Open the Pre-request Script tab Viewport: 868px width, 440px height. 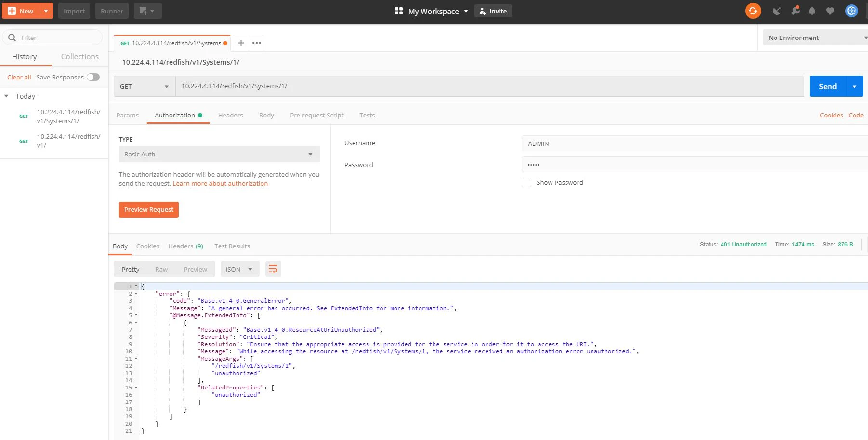tap(317, 116)
